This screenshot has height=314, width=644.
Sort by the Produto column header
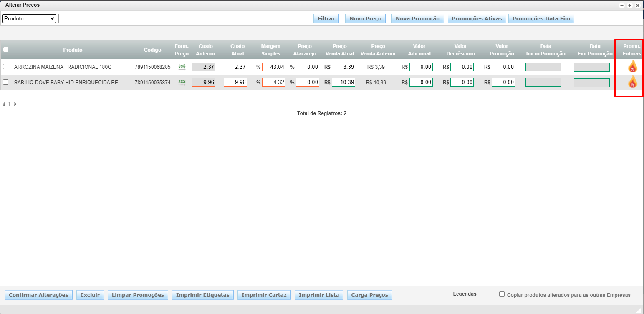click(x=73, y=50)
